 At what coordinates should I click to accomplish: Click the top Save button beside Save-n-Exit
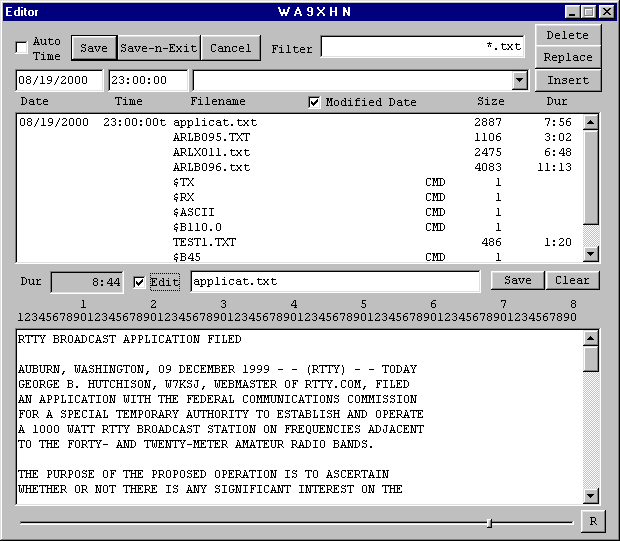(x=94, y=48)
